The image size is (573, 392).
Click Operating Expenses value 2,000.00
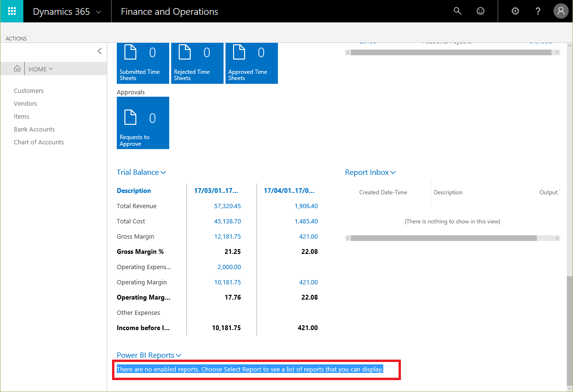coord(229,267)
